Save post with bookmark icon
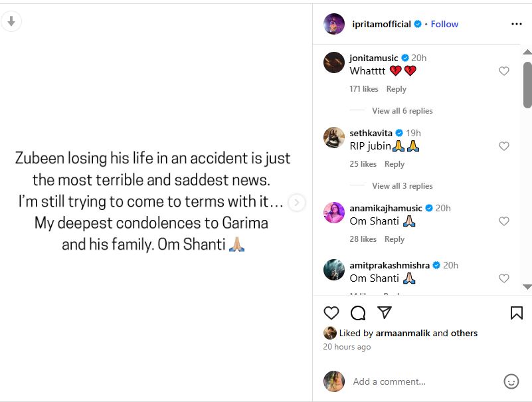532x402 pixels. coord(516,313)
